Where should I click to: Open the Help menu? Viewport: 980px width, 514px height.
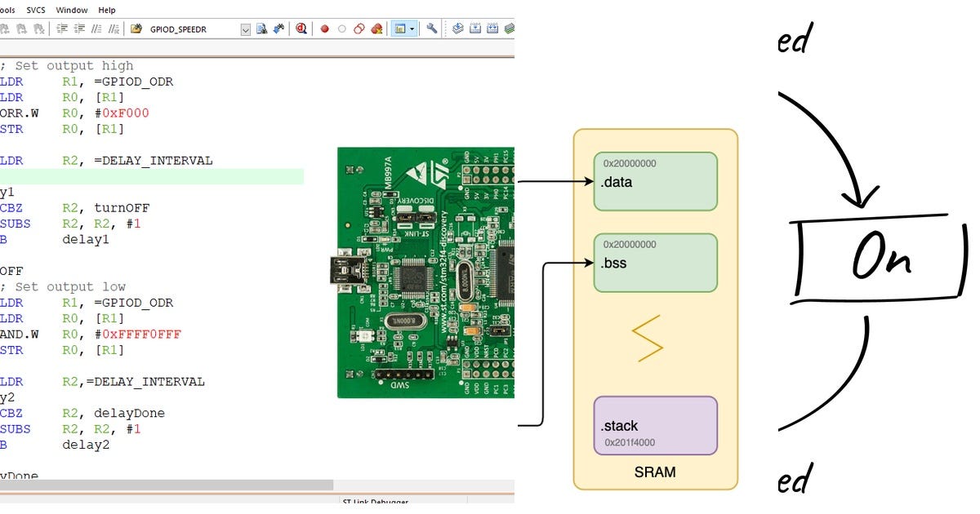click(105, 10)
